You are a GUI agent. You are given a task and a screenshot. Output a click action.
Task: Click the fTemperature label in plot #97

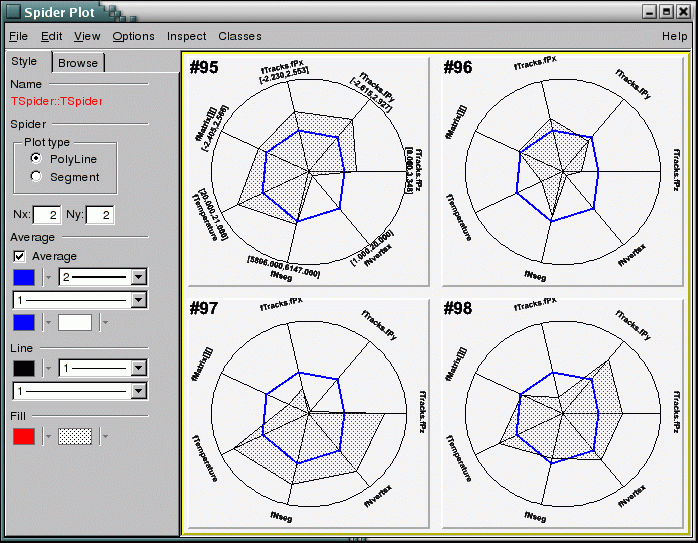point(205,458)
